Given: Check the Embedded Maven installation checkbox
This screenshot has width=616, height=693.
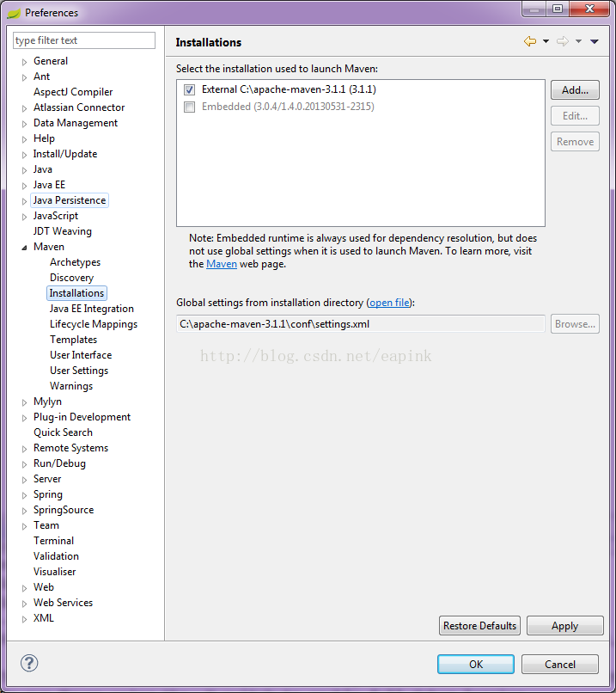Looking at the screenshot, I should click(x=189, y=107).
